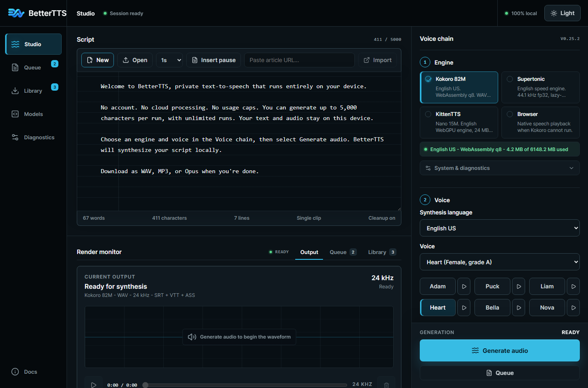Create a New script

98,60
